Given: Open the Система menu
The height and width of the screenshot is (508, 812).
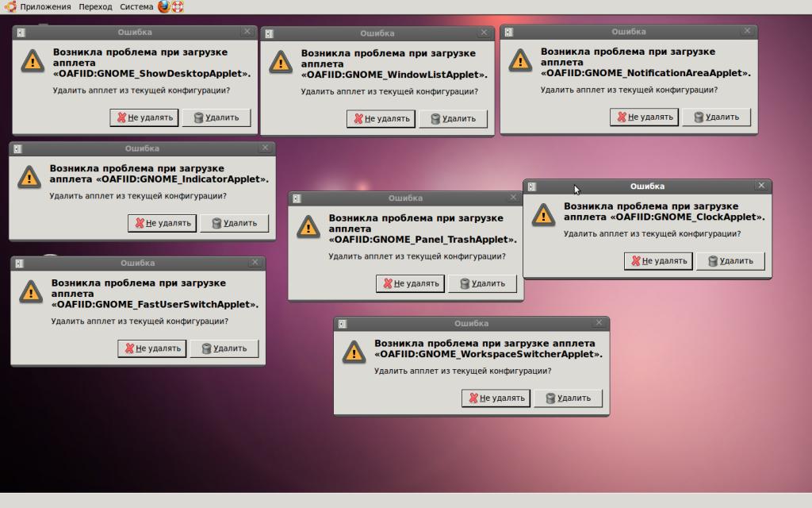Looking at the screenshot, I should [136, 6].
